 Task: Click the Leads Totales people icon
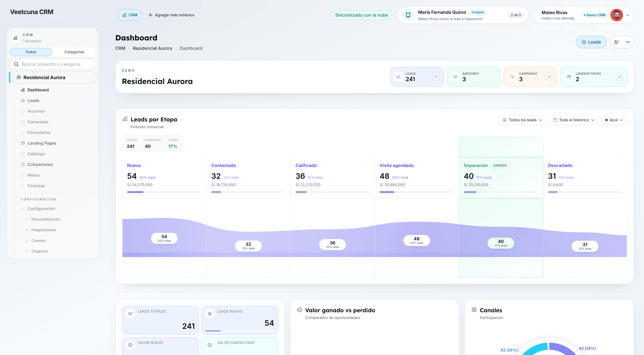(130, 313)
